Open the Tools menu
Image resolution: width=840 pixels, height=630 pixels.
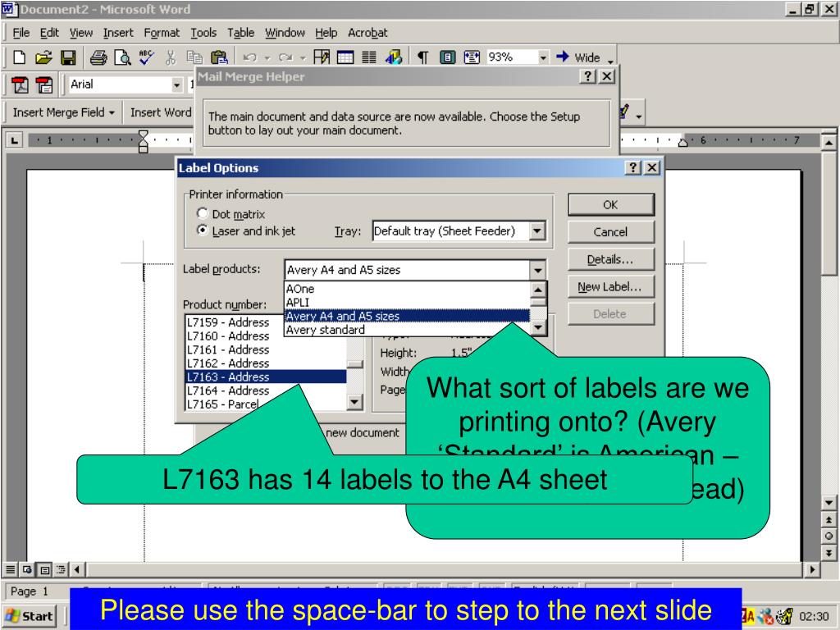pos(203,33)
